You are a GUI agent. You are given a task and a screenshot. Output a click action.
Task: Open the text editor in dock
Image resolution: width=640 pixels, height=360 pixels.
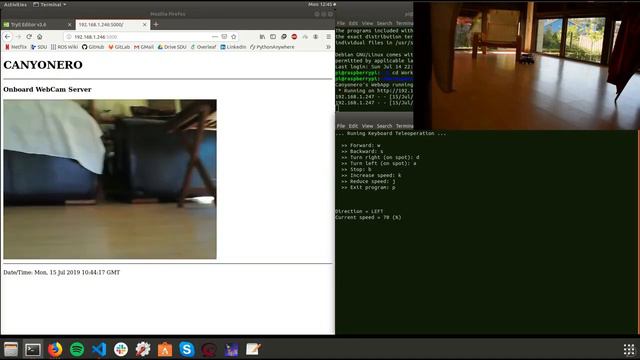(x=253, y=349)
